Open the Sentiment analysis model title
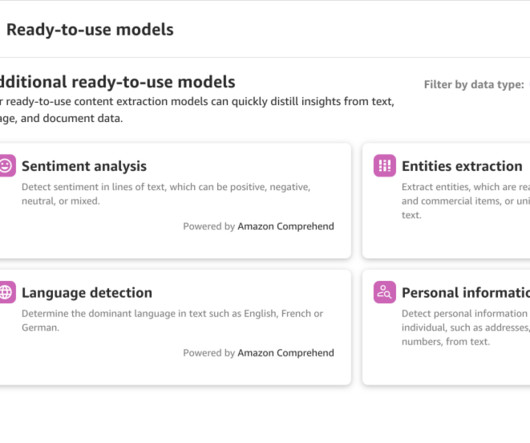530x443 pixels. pos(84,166)
